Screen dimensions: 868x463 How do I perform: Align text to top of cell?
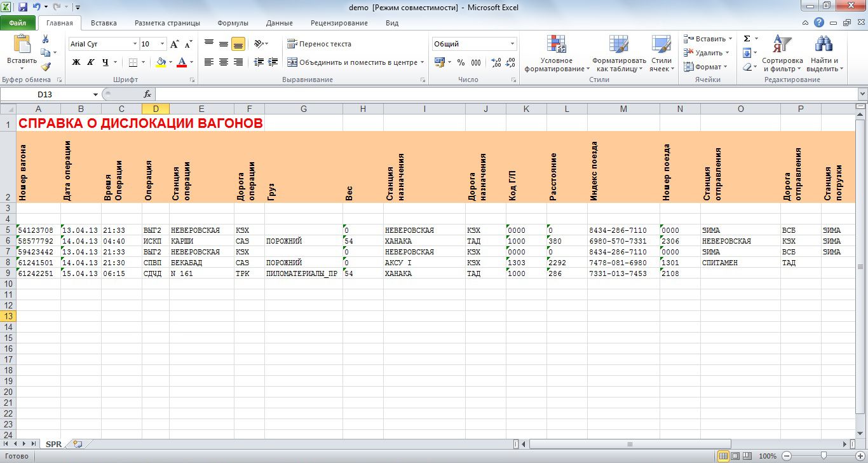click(x=209, y=44)
